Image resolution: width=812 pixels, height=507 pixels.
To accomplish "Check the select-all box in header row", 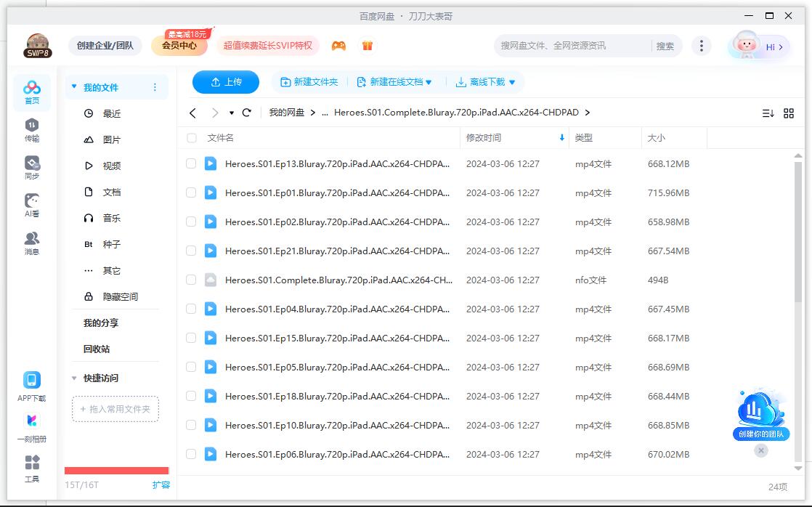I will [190, 138].
